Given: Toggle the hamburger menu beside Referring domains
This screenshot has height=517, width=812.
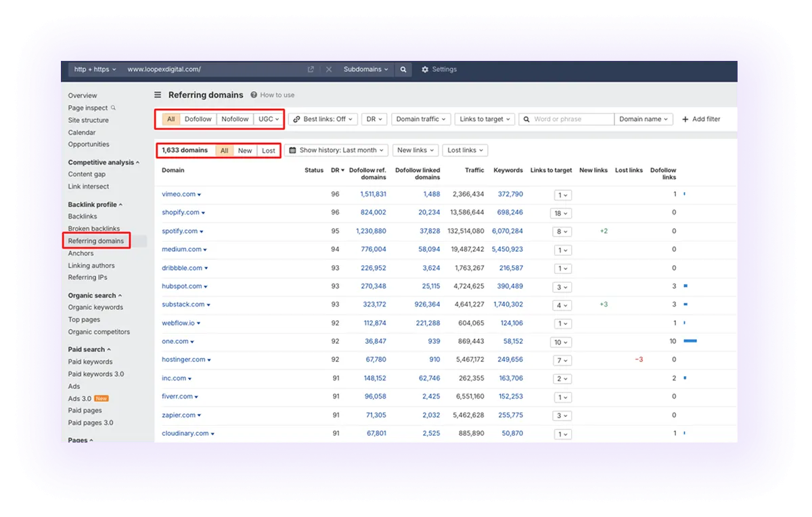Looking at the screenshot, I should [x=158, y=95].
